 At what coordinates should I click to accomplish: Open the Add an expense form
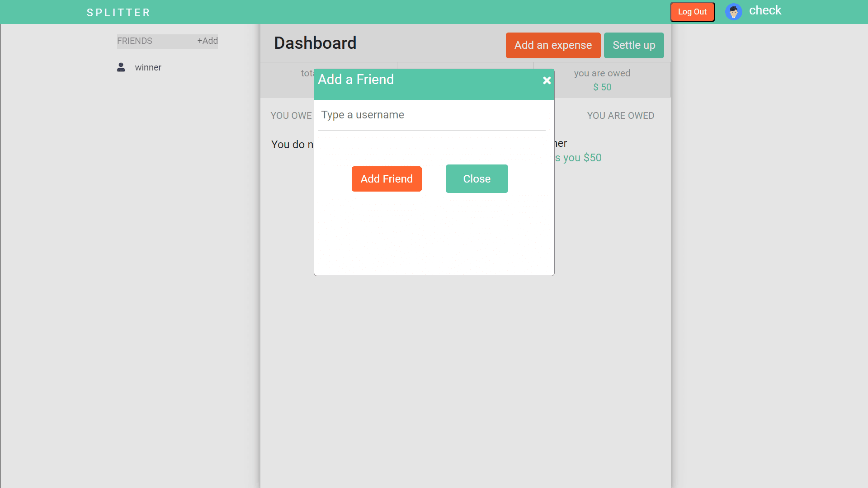553,45
